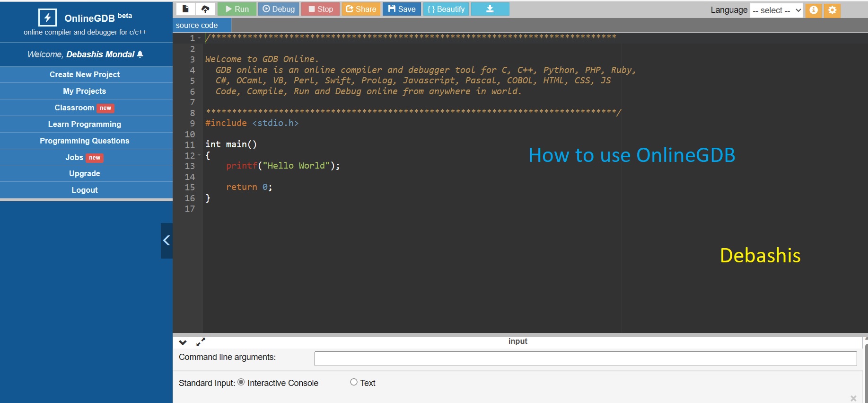This screenshot has width=868, height=403.
Task: Start debugging with the Debug button
Action: coord(279,9)
